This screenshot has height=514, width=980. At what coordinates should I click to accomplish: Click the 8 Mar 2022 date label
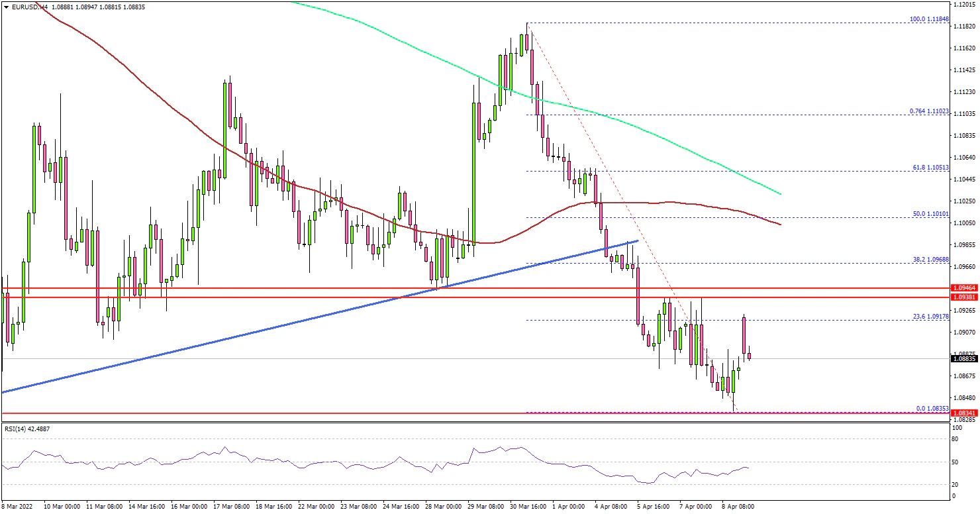18,507
